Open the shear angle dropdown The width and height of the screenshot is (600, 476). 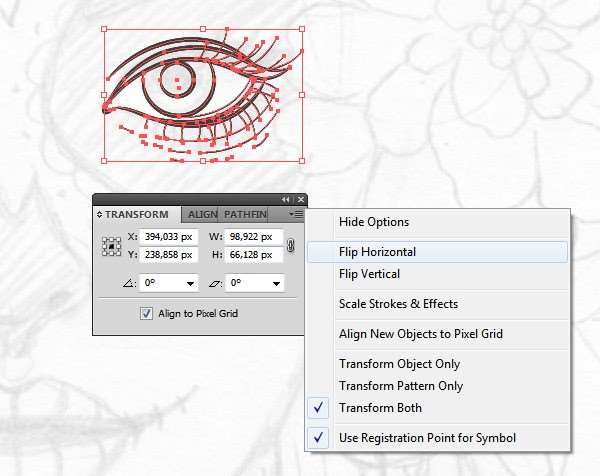pos(276,284)
